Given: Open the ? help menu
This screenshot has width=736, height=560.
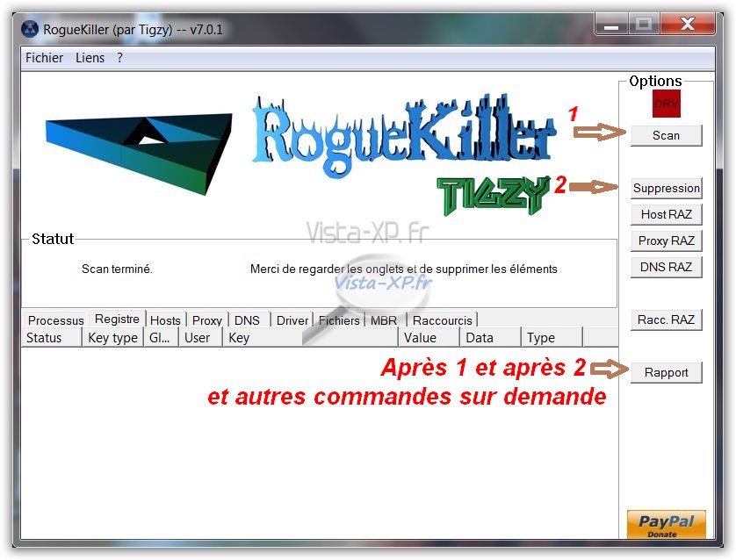Looking at the screenshot, I should pos(119,58).
